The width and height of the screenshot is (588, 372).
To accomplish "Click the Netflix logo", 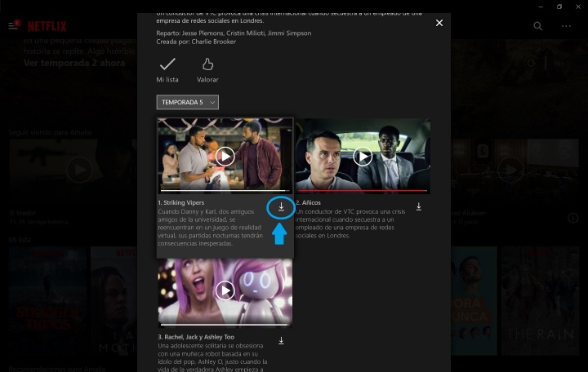I will [47, 26].
